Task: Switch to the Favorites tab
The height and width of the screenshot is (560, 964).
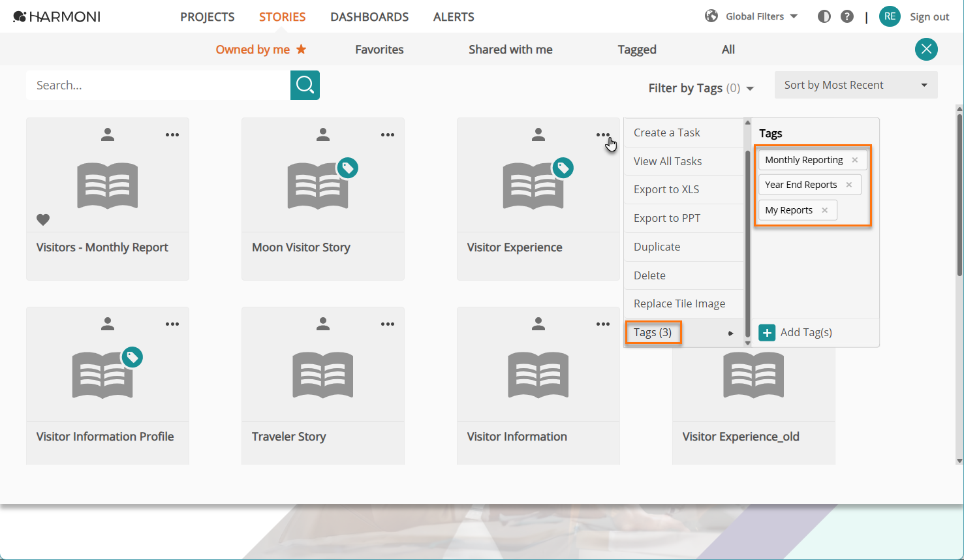Action: tap(379, 50)
